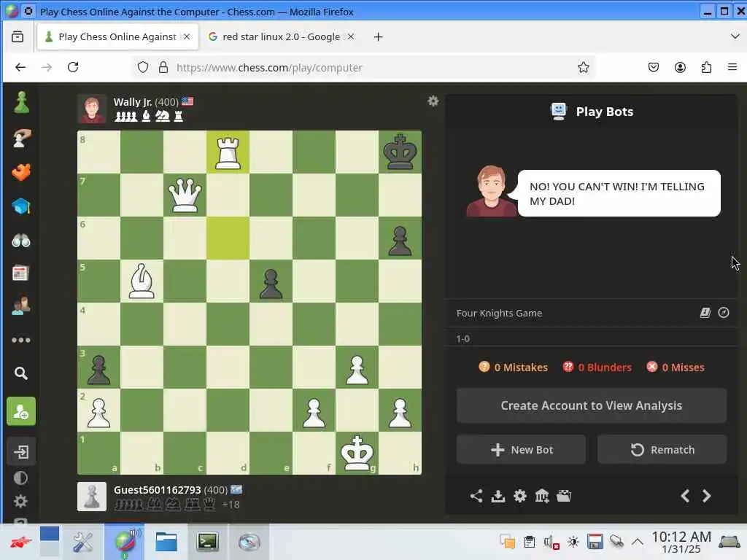
Task: Click the folder icon beside library icon
Action: tap(564, 496)
